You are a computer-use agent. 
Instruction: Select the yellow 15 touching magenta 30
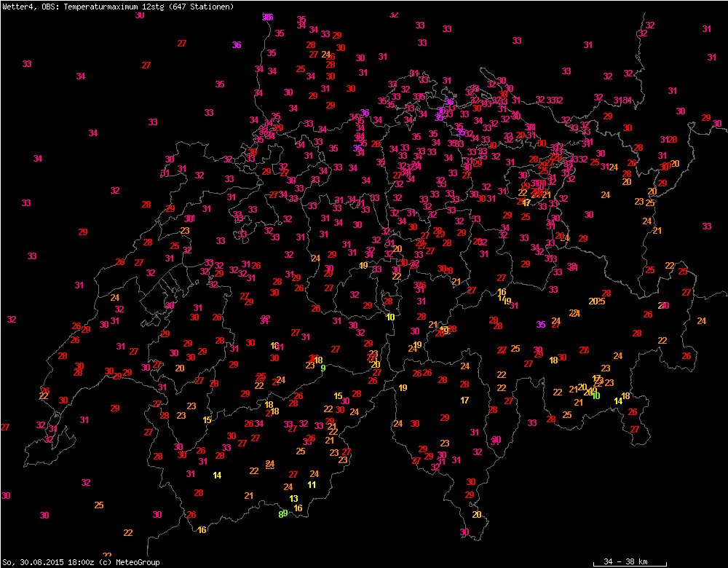click(x=338, y=396)
